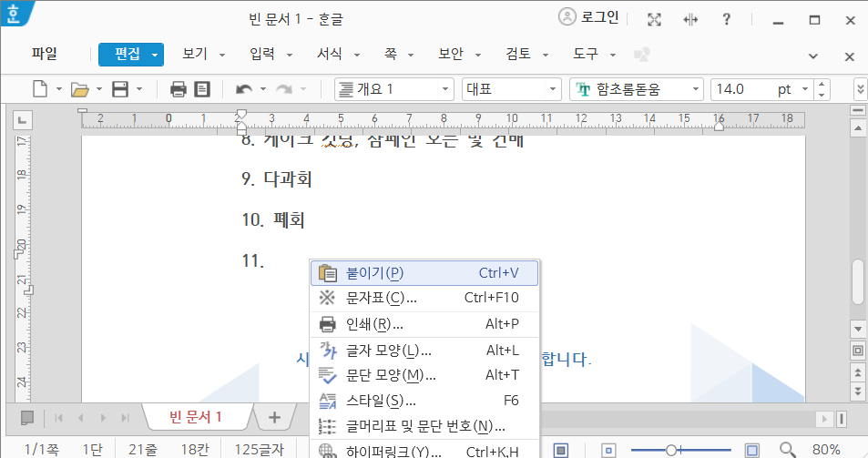The image size is (868, 458).
Task: Expand toolbar overflow double-chevron
Action: click(x=860, y=89)
